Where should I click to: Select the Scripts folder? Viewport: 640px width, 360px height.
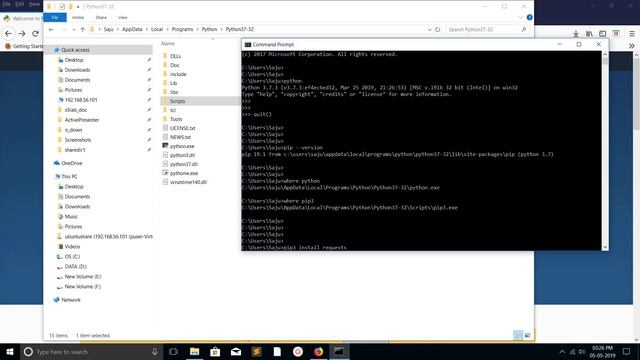pos(177,101)
